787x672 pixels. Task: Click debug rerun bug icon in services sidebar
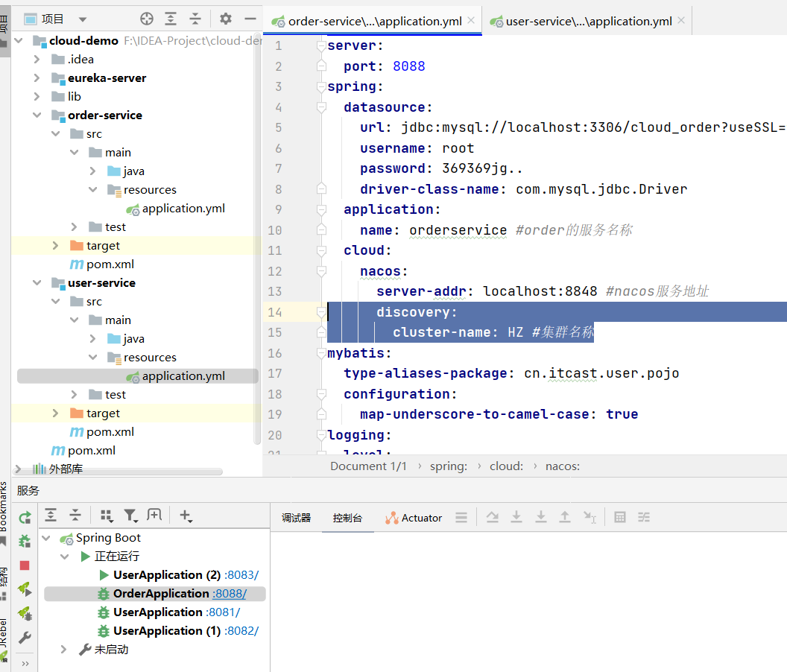(25, 541)
